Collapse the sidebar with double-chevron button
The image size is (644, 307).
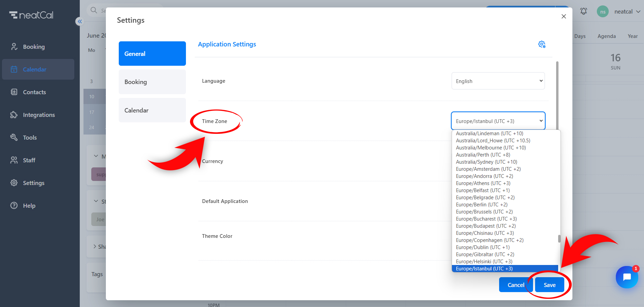pyautogui.click(x=79, y=22)
